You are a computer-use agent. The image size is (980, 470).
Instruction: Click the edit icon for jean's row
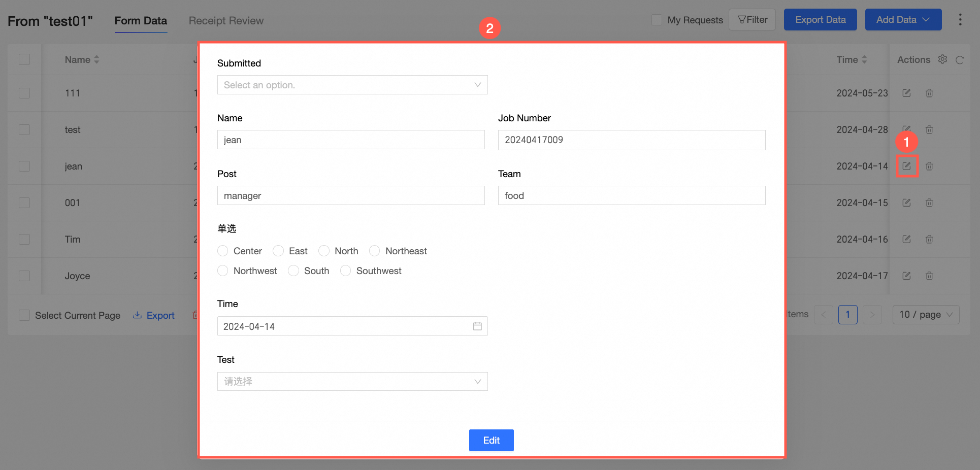(906, 166)
